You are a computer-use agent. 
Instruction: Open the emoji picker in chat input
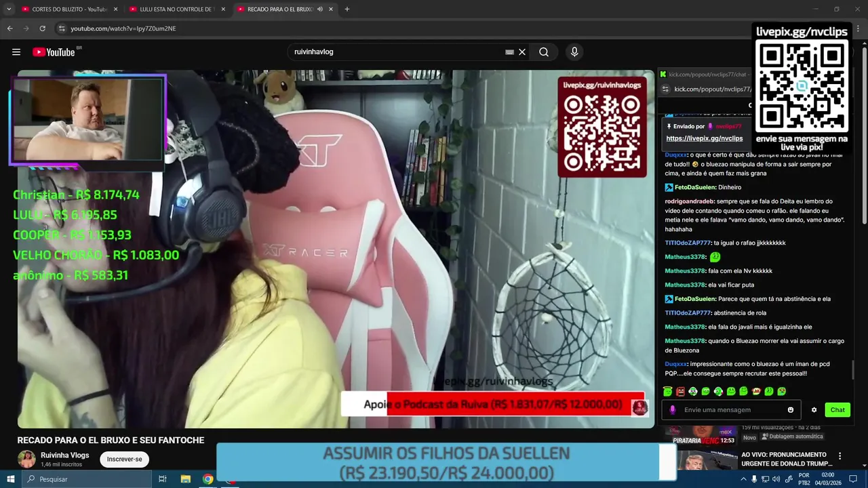(x=791, y=410)
